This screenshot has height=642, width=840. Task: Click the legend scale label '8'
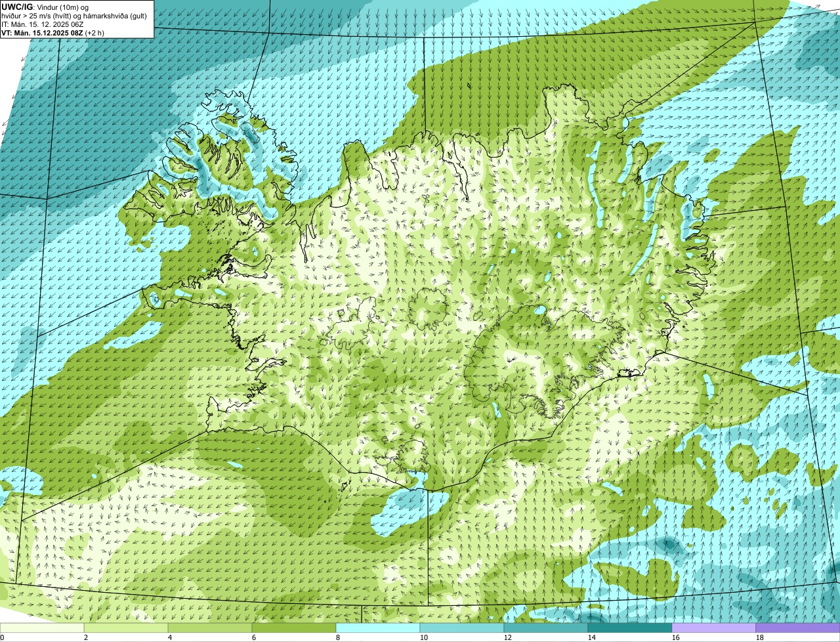(338, 637)
